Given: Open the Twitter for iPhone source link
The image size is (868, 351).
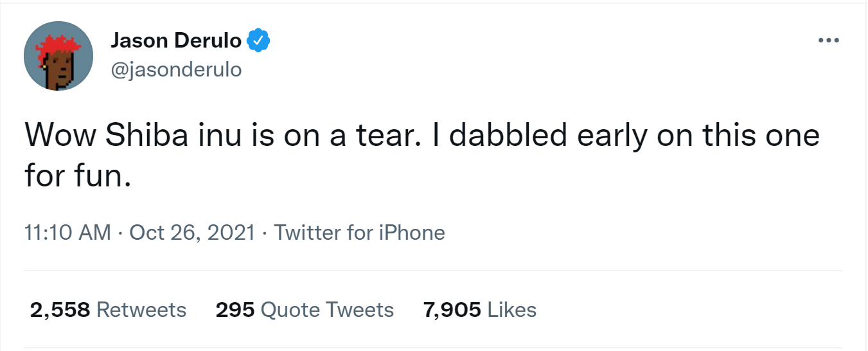Looking at the screenshot, I should click(x=359, y=232).
